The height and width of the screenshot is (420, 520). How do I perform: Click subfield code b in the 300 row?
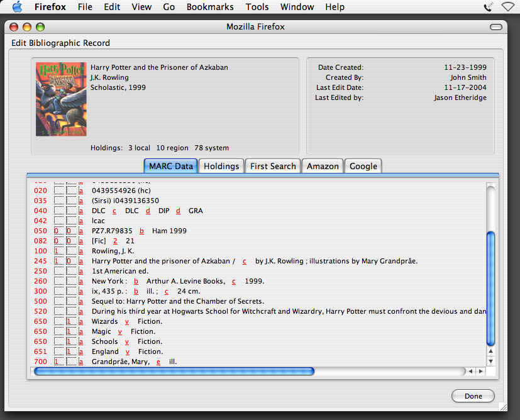[136, 291]
